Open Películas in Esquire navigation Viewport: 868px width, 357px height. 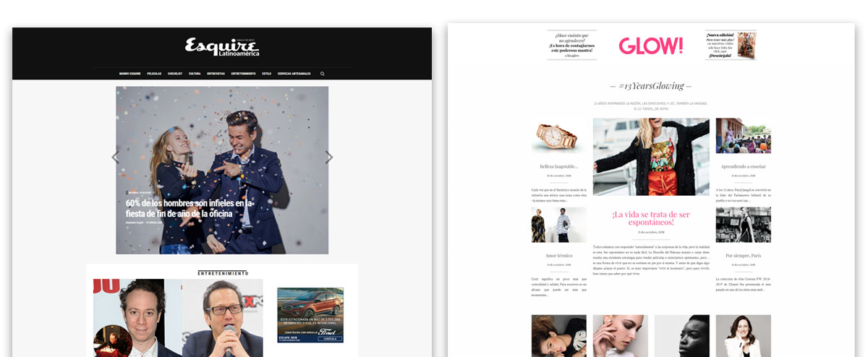tap(154, 74)
